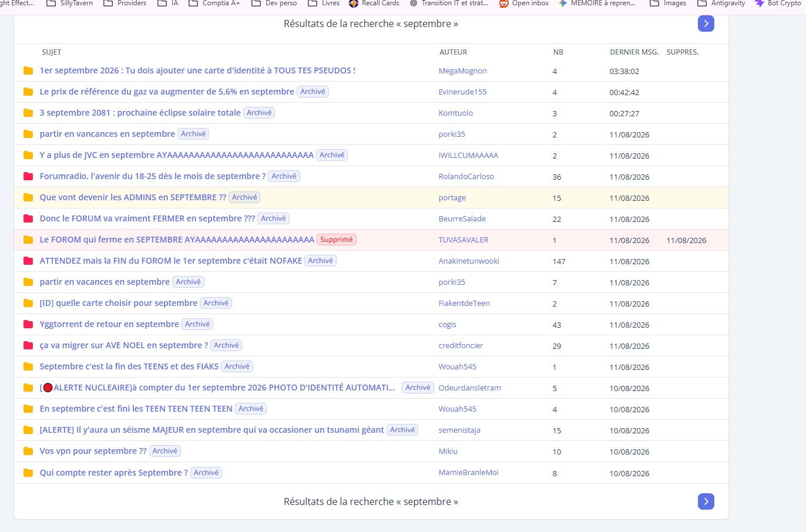Open topic ATTENDEZ mais la FIN du FOROM
This screenshot has height=532, width=806.
(171, 261)
